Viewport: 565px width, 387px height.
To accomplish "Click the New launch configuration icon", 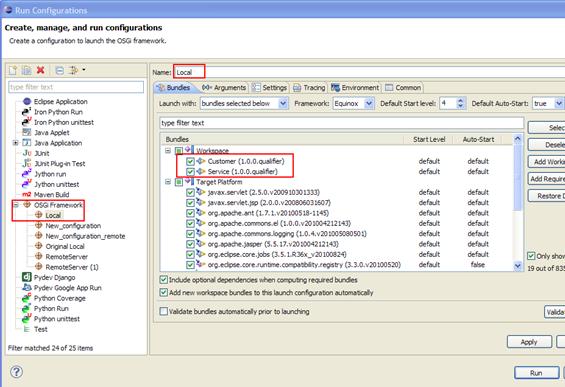I will pos(13,70).
